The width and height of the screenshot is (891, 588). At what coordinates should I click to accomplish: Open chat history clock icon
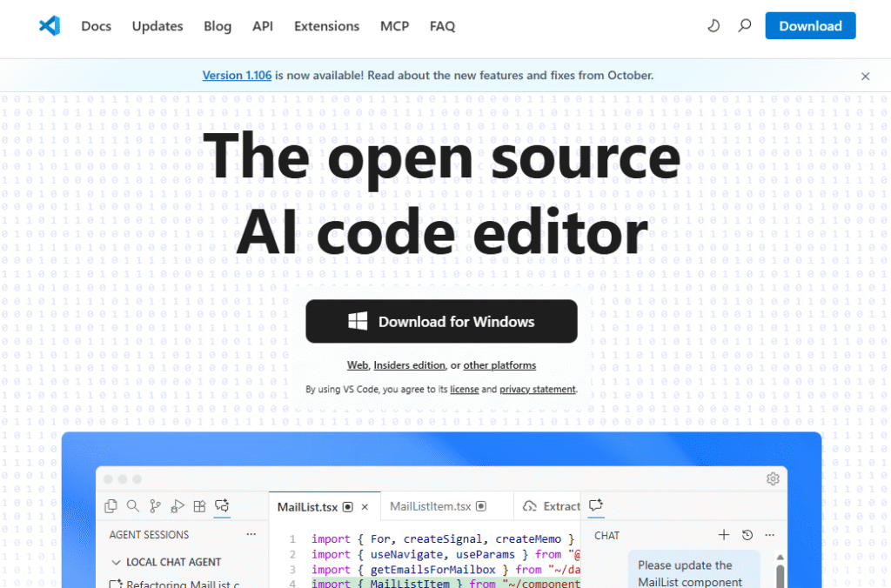tap(747, 535)
